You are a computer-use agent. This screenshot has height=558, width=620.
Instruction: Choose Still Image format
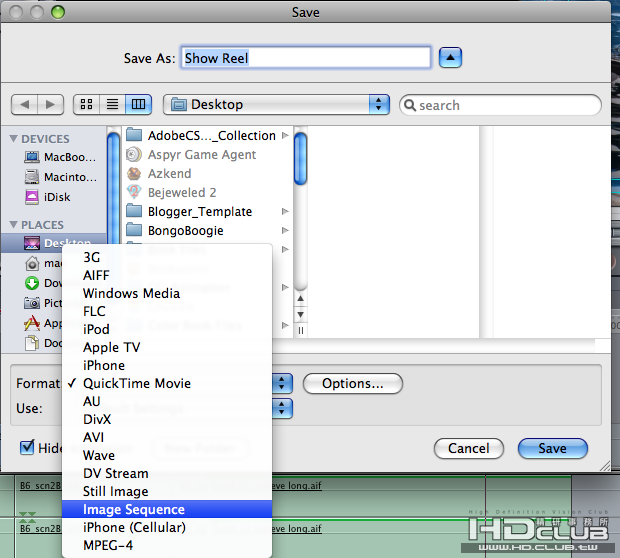(x=167, y=491)
